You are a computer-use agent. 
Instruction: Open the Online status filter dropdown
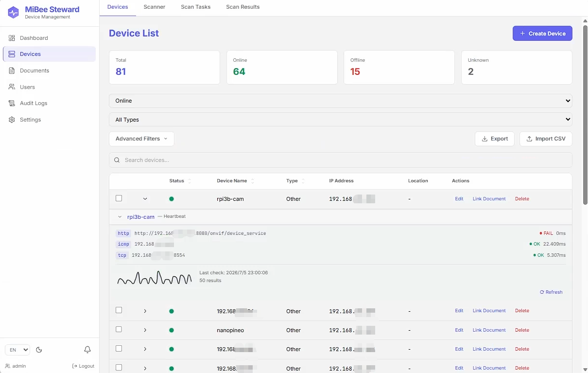340,101
